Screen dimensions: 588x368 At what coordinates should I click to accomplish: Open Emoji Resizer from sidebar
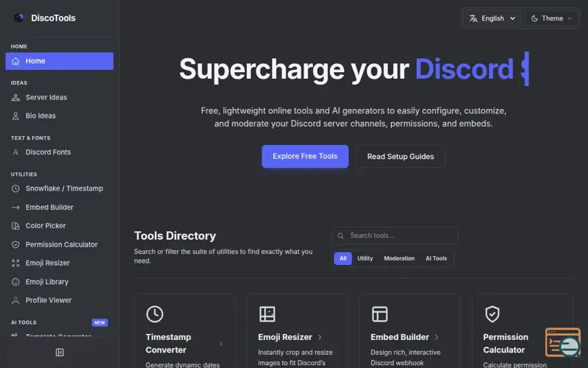point(60,263)
